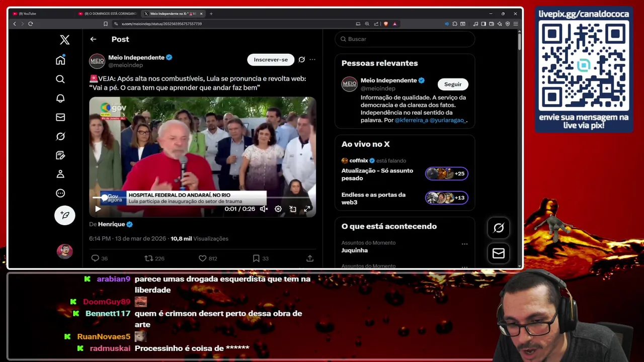
Task: Open Grok icon in left sidebar
Action: (60, 136)
